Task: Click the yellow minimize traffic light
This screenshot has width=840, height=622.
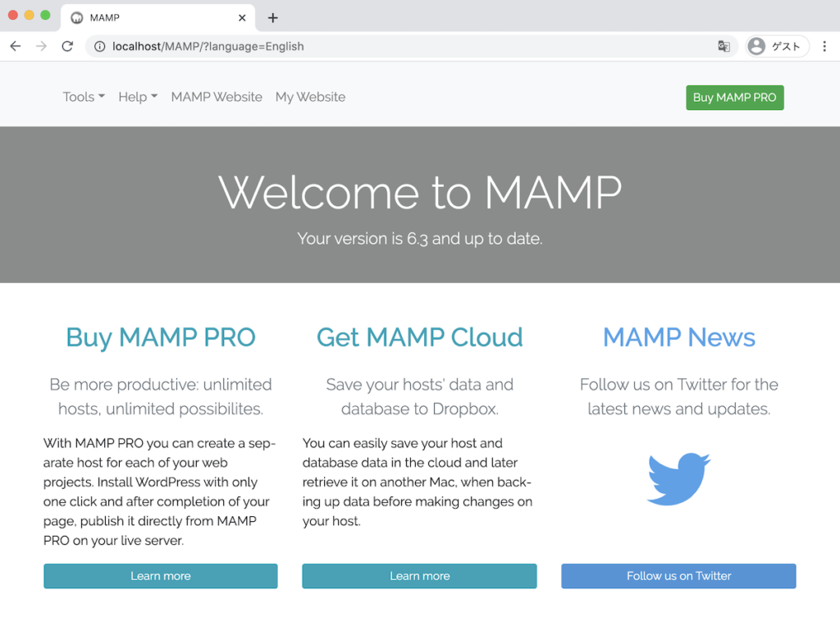Action: 27,15
